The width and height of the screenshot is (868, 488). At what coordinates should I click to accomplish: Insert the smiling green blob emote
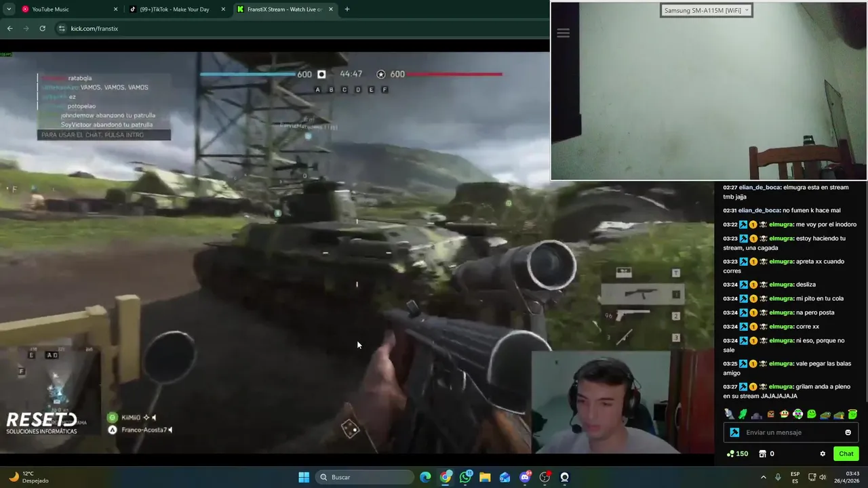pos(812,414)
